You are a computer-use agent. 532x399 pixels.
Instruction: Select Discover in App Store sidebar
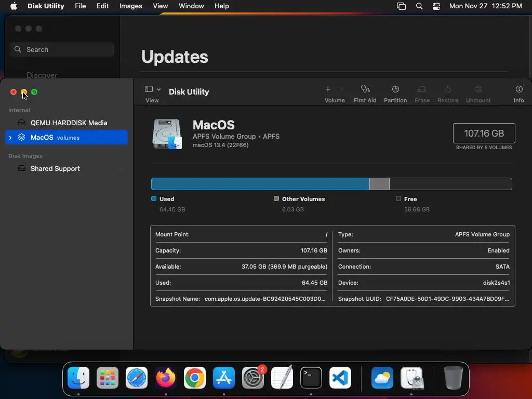[42, 75]
